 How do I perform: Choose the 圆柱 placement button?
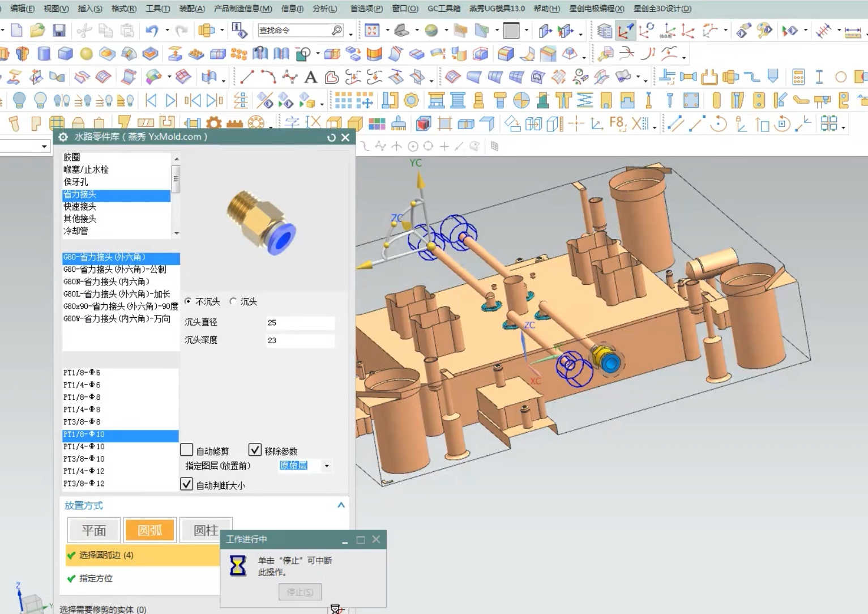[x=206, y=530]
